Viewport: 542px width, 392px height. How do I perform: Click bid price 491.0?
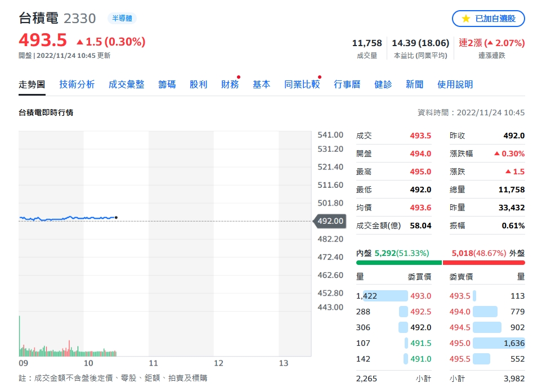pos(420,359)
